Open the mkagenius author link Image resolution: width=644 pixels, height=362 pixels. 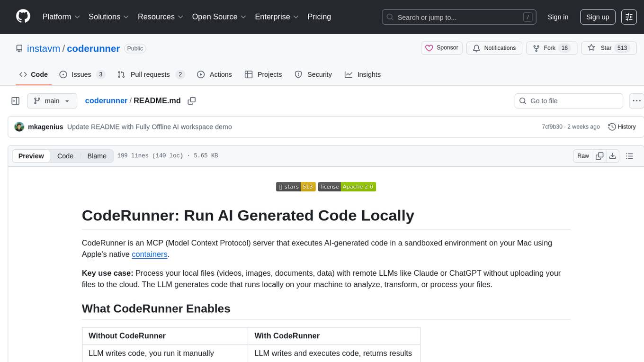tap(46, 127)
